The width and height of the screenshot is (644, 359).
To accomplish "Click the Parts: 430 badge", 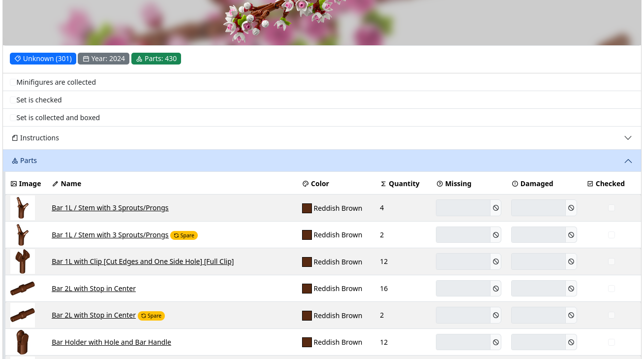I will 156,59.
